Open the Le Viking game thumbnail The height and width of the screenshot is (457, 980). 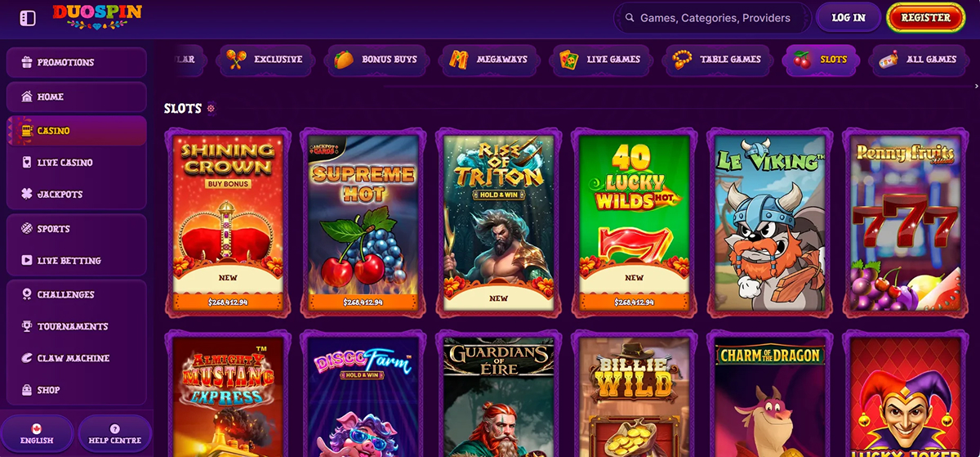coord(769,222)
